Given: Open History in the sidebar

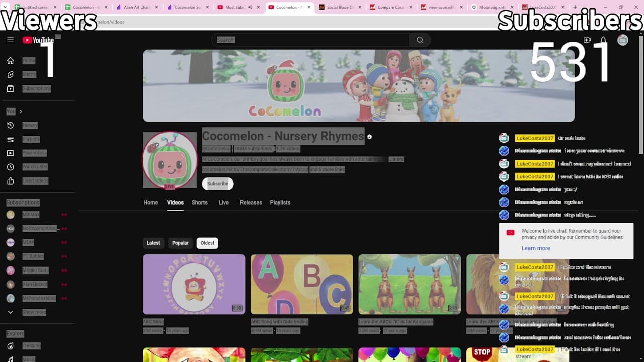Looking at the screenshot, I should tap(29, 125).
